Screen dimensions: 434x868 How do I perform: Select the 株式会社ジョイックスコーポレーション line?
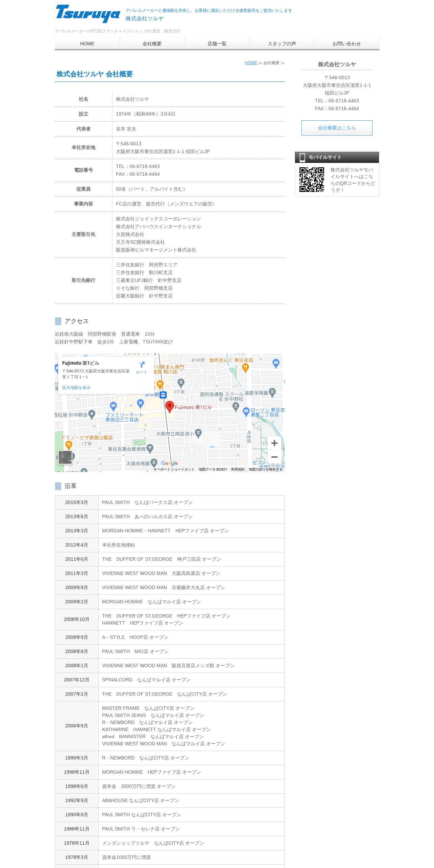click(x=159, y=219)
